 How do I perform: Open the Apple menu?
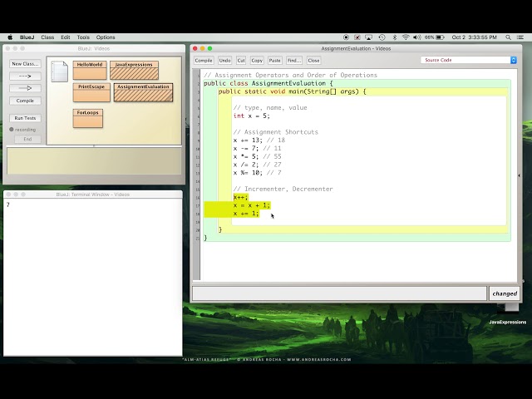(x=10, y=37)
